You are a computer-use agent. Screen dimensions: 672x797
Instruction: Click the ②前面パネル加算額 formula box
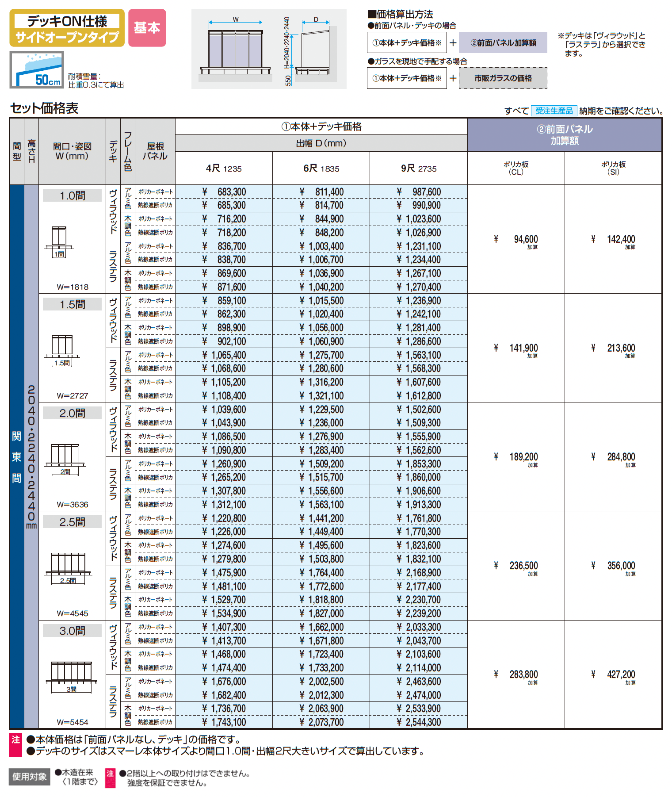[503, 43]
